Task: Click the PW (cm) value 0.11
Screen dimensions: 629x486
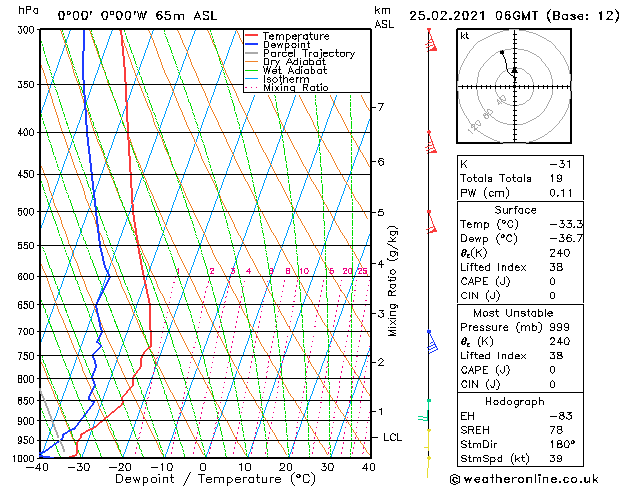Action: (561, 193)
